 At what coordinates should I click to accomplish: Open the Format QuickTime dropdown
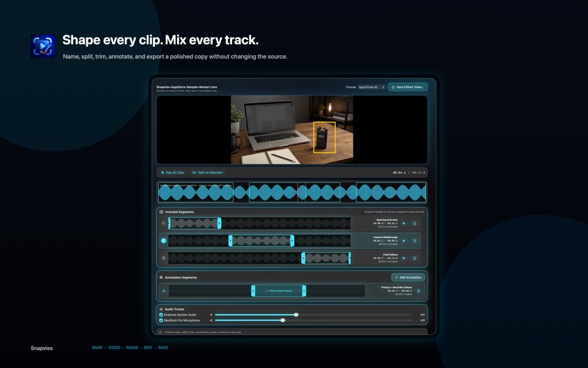[371, 87]
